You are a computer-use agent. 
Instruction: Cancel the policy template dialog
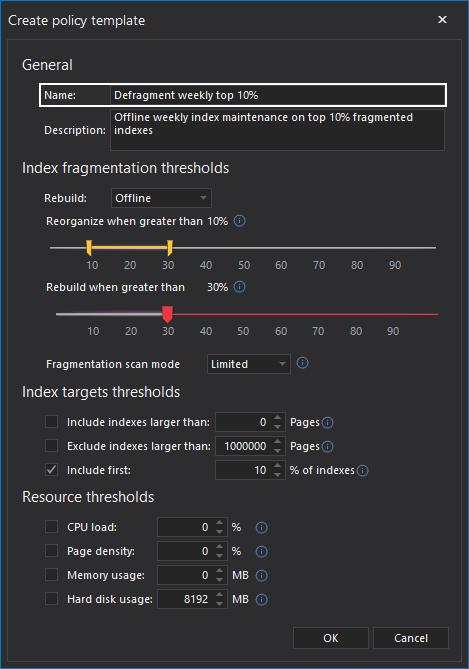tap(411, 638)
